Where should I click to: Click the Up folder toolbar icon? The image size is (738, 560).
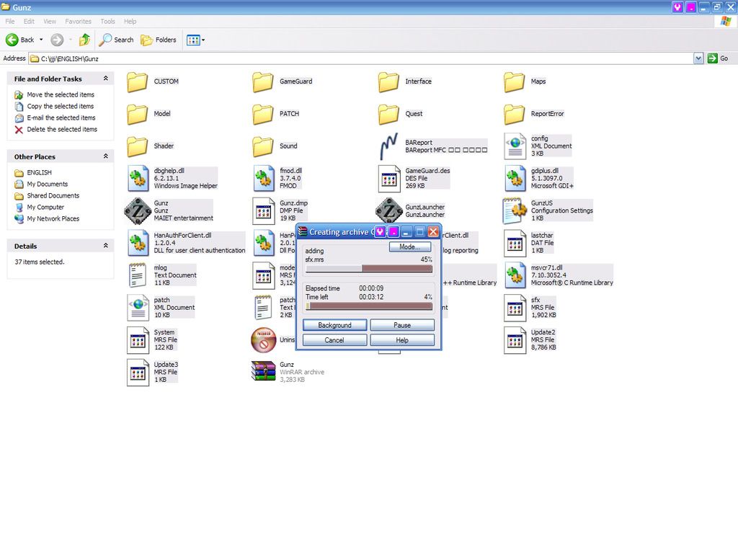(x=84, y=40)
